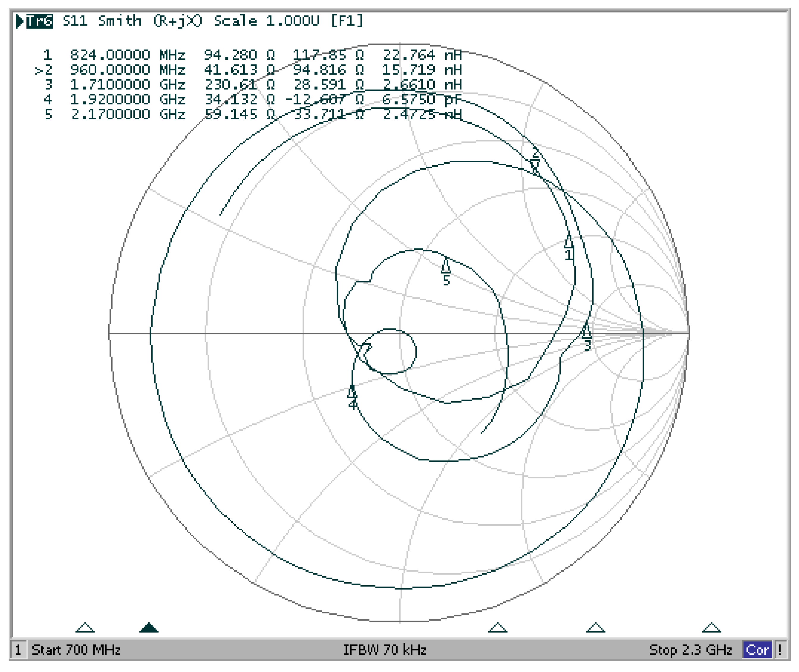The height and width of the screenshot is (672, 799).
Task: Click the [F1] label in trace title
Action: click(x=347, y=21)
